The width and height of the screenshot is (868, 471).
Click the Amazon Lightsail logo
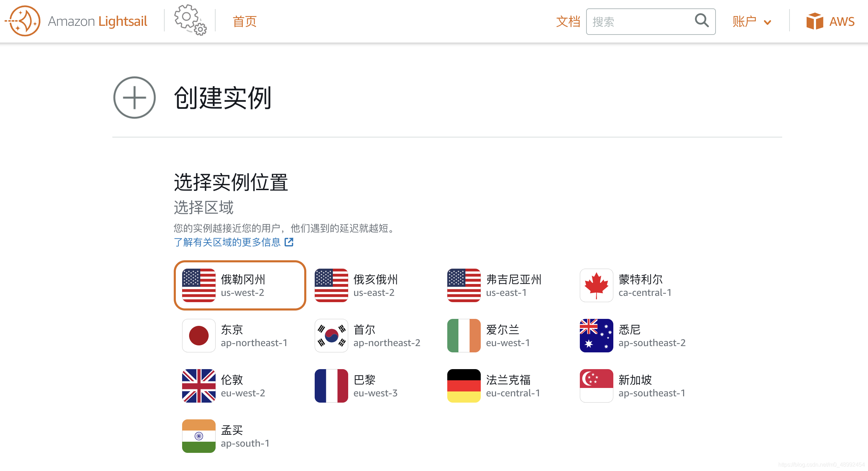(24, 21)
